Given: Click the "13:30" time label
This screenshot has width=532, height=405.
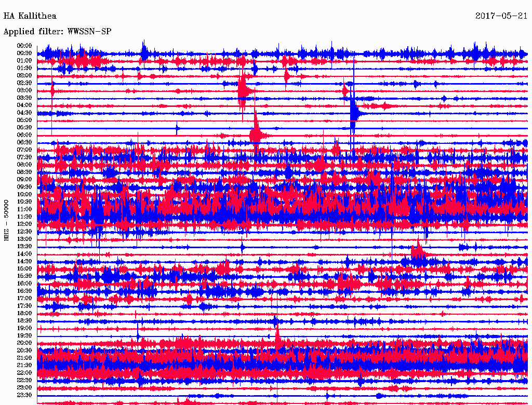Looking at the screenshot, I should (24, 246).
